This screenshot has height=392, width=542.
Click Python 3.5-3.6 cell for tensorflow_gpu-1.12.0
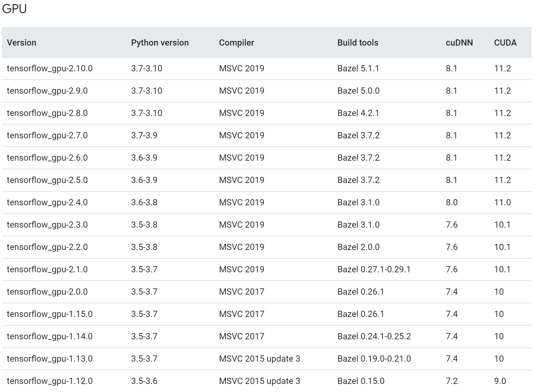(x=144, y=381)
